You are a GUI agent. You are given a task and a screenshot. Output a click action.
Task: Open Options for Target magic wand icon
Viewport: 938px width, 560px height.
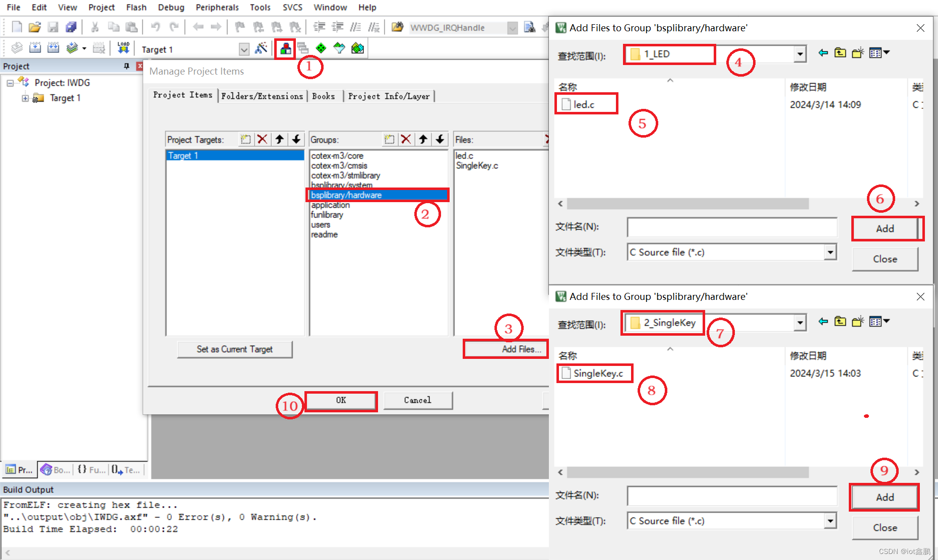click(261, 48)
